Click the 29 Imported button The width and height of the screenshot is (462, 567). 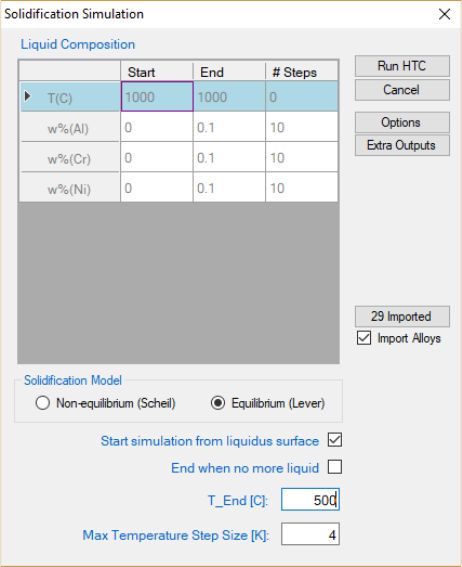point(402,316)
